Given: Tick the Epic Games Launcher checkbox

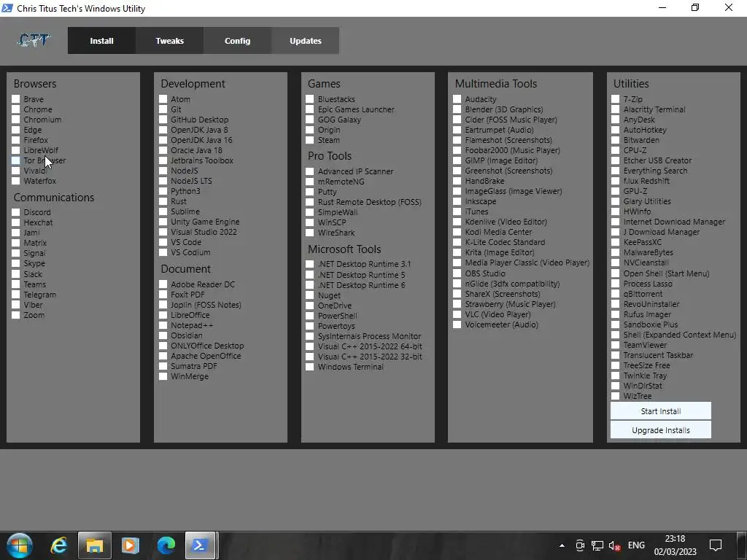Looking at the screenshot, I should coord(309,109).
